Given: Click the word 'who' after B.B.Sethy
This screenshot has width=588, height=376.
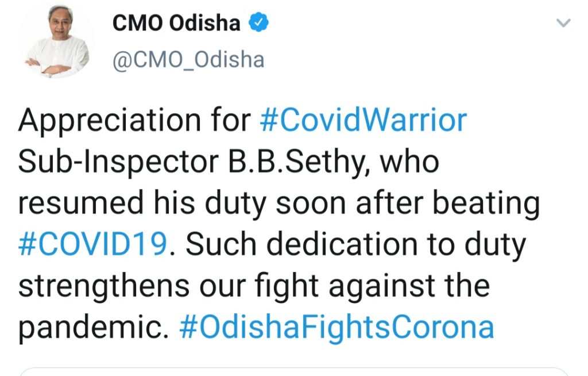Looking at the screenshot, I should tap(409, 162).
